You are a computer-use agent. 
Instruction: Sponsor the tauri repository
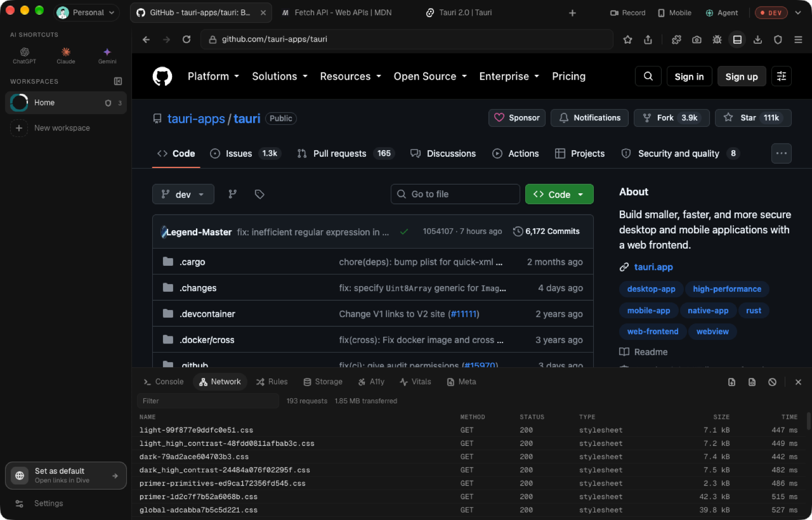(x=517, y=118)
